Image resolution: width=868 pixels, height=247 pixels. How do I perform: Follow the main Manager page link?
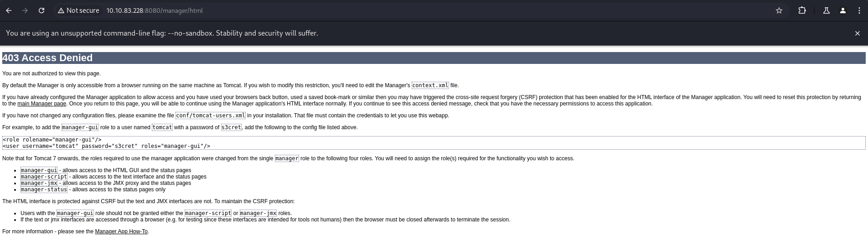pos(41,104)
